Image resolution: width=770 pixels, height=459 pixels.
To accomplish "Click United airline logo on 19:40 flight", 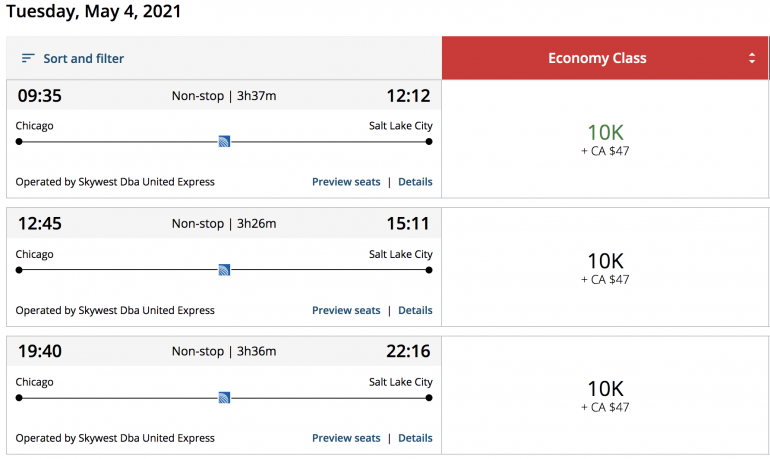I will pyautogui.click(x=224, y=398).
